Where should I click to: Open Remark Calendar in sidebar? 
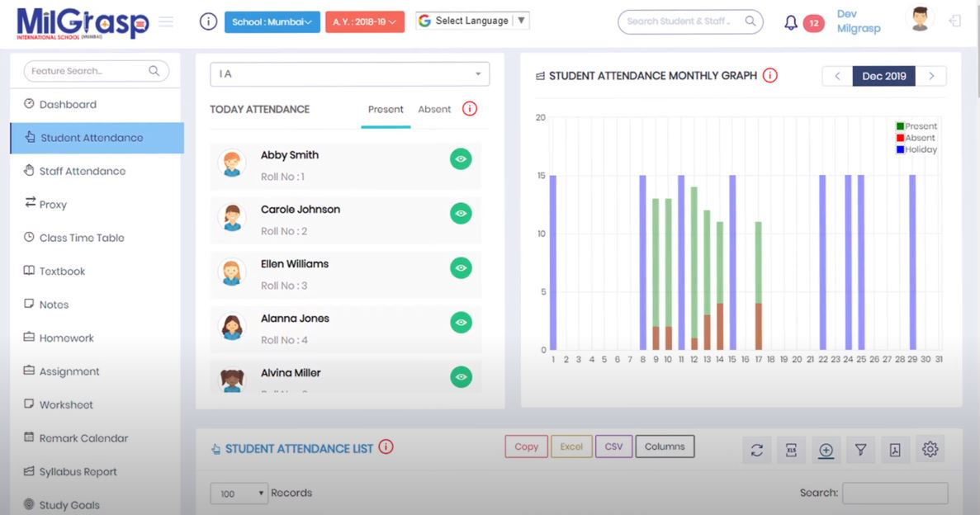[95, 438]
